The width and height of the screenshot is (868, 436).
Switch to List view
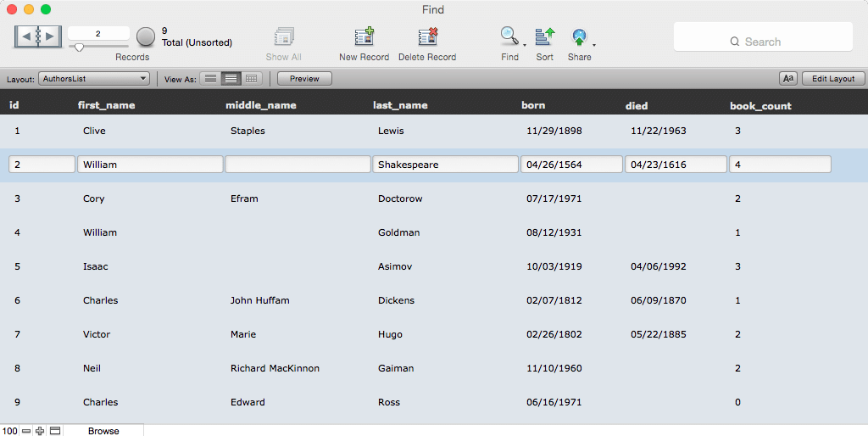pyautogui.click(x=231, y=79)
